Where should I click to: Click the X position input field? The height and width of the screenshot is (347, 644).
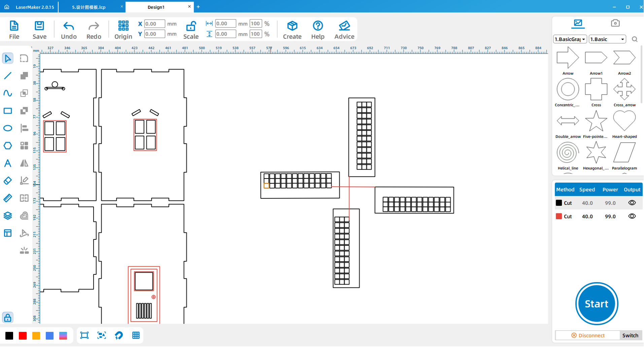pyautogui.click(x=155, y=24)
